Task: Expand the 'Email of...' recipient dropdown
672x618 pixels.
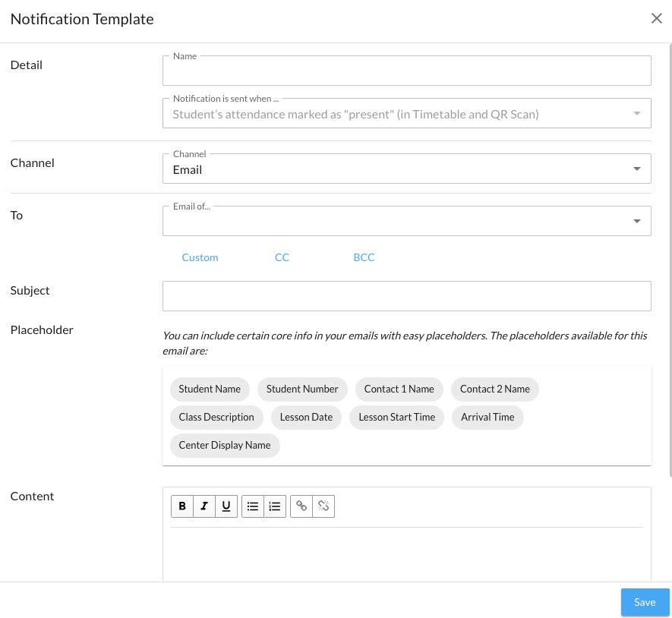Action: 406,221
